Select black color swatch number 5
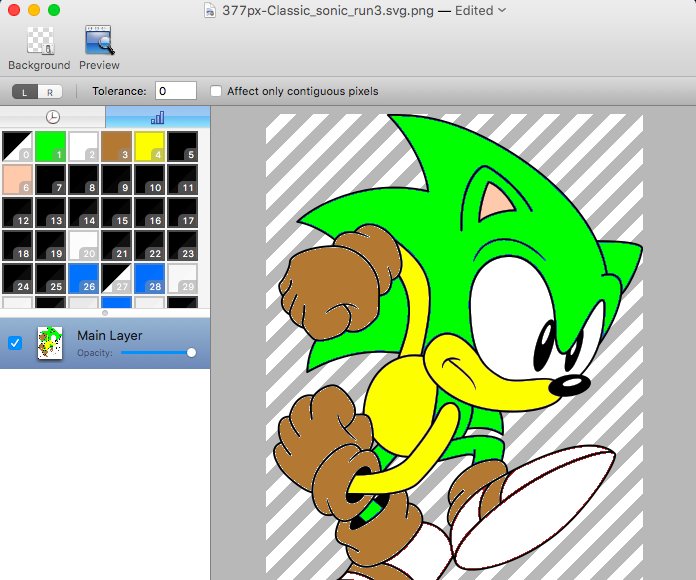The width and height of the screenshot is (696, 580). pyautogui.click(x=182, y=146)
